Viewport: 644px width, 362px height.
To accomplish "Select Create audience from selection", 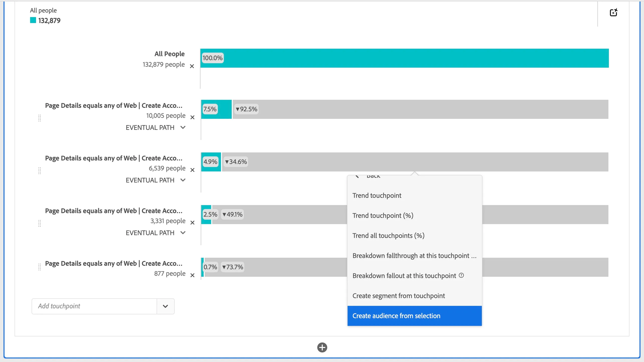I will (414, 316).
